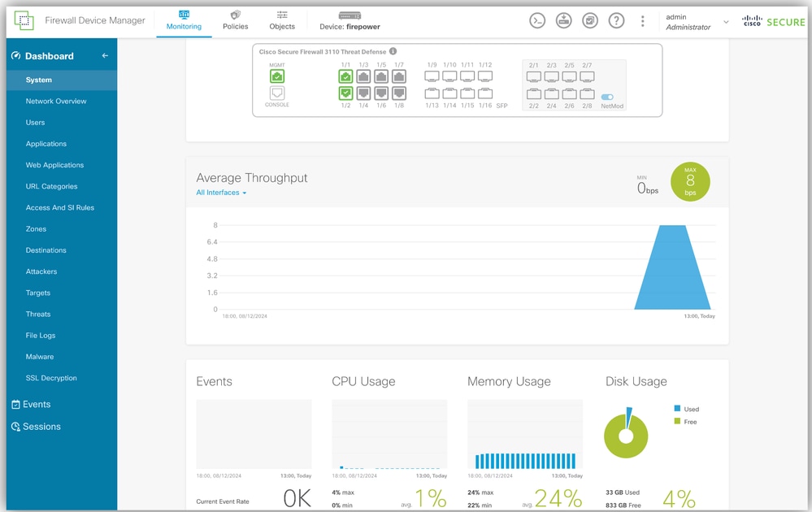The image size is (812, 512).
Task: Click the Disk Usage donut chart
Action: [626, 434]
